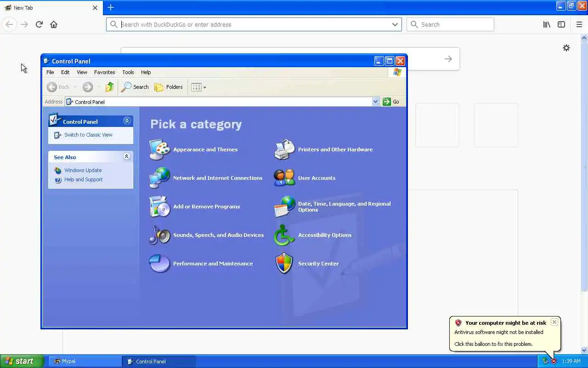Open the Help menu
Image resolution: width=588 pixels, height=368 pixels.
[x=146, y=72]
